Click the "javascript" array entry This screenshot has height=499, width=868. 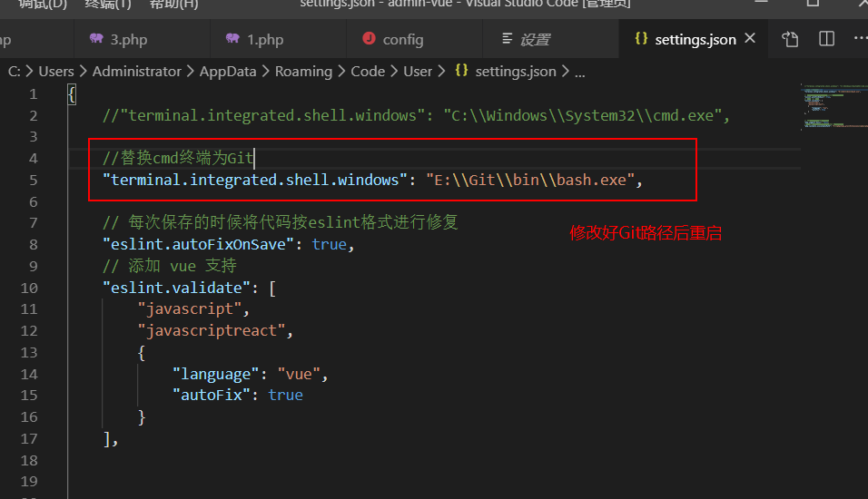click(x=190, y=309)
